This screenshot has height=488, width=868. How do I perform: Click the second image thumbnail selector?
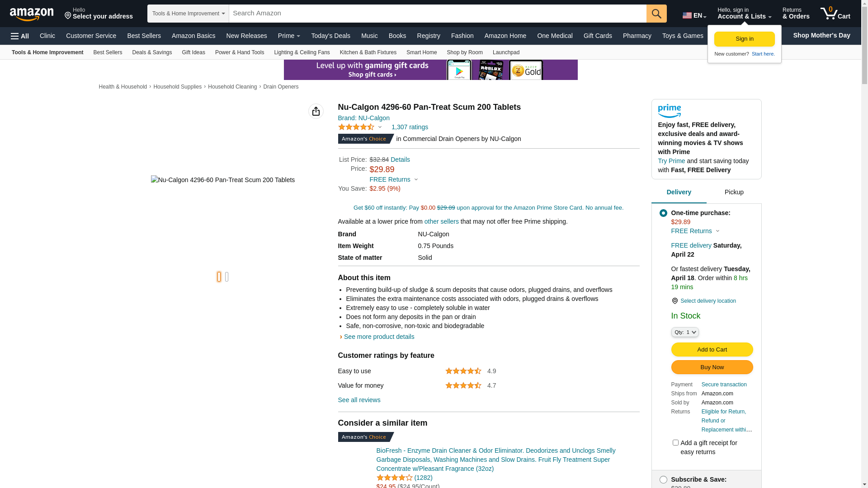[227, 277]
